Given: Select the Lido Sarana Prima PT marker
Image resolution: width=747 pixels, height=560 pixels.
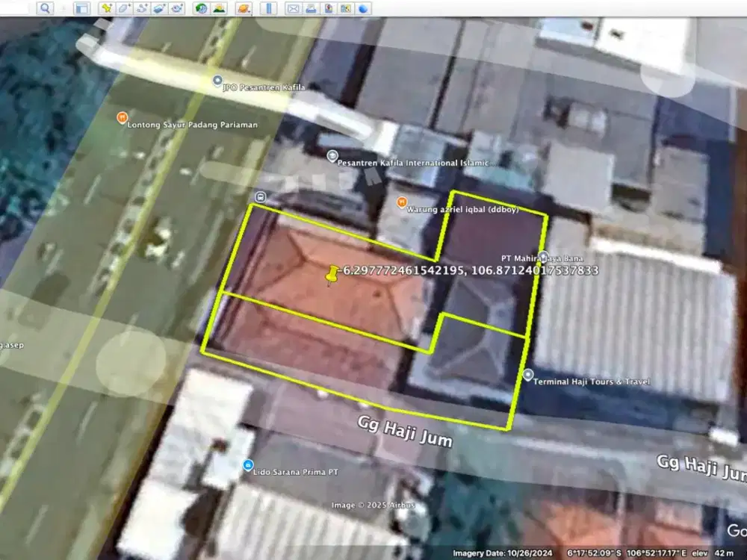Looking at the screenshot, I should point(248,465).
